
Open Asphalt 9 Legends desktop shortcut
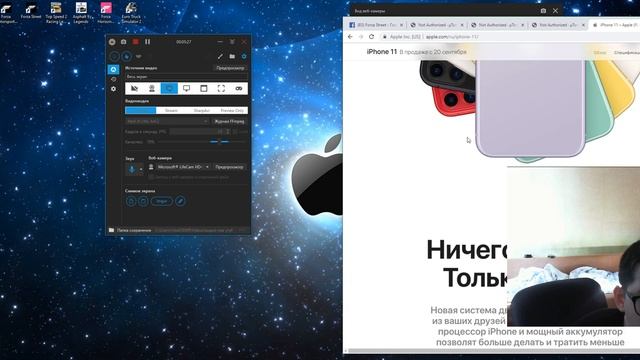[x=81, y=13]
